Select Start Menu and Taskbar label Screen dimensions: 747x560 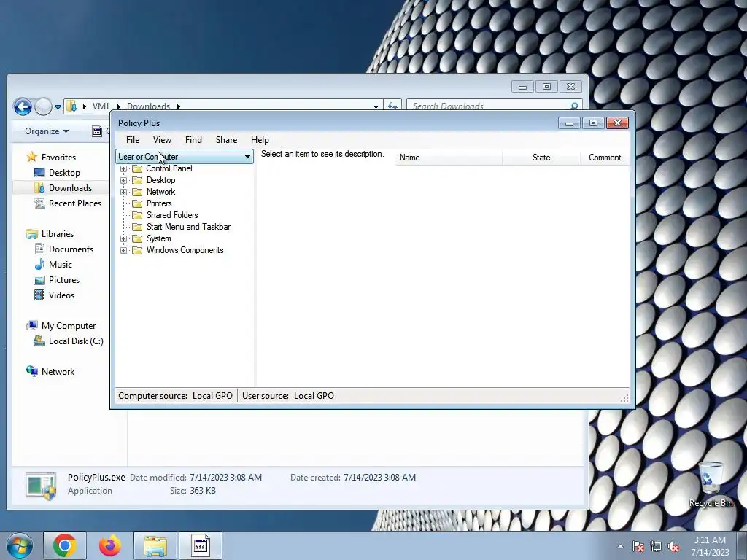[188, 227]
